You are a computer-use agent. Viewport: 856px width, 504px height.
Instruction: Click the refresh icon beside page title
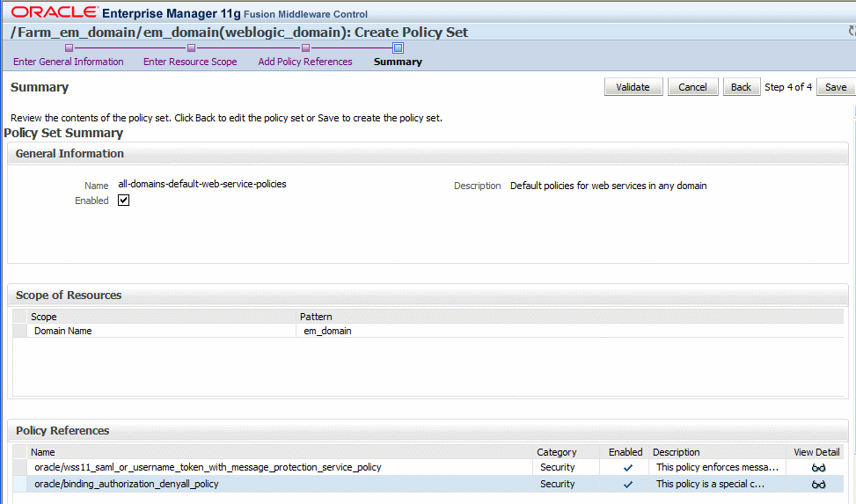point(852,32)
